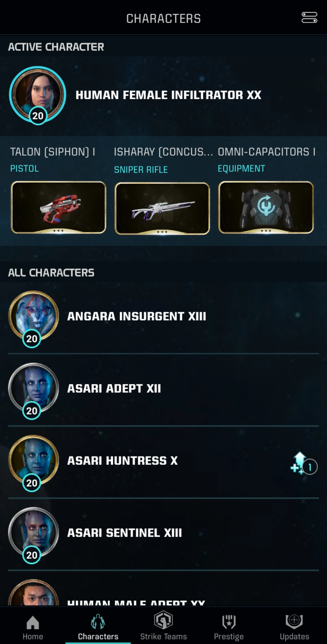This screenshot has width=327, height=644.
Task: Open the Prestige tab
Action: pos(229,627)
